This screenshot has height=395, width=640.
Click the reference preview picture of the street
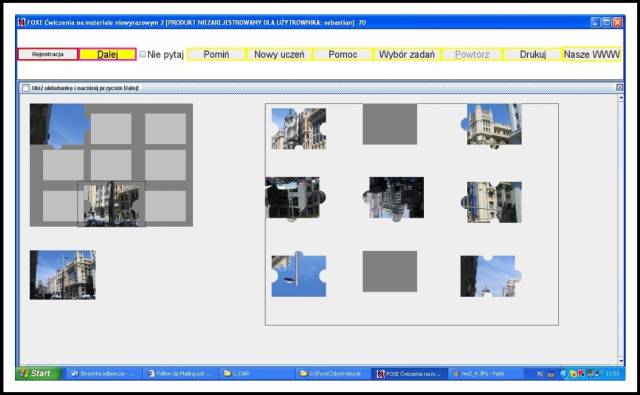point(63,275)
